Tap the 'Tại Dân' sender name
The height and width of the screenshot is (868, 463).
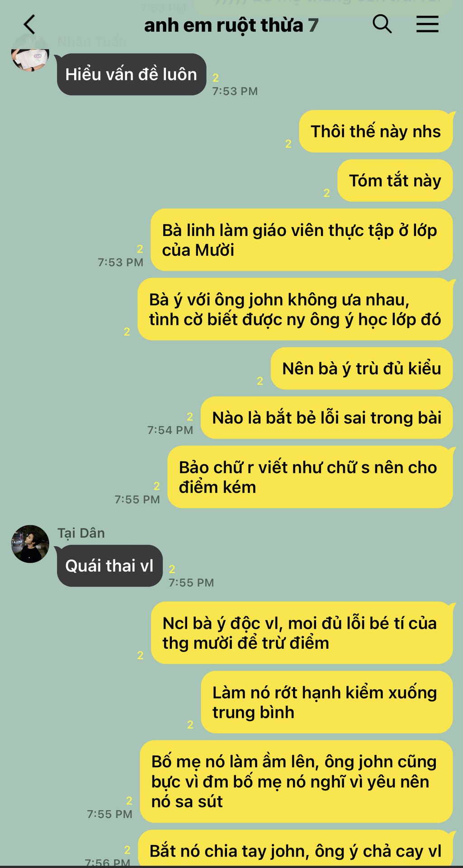[81, 533]
